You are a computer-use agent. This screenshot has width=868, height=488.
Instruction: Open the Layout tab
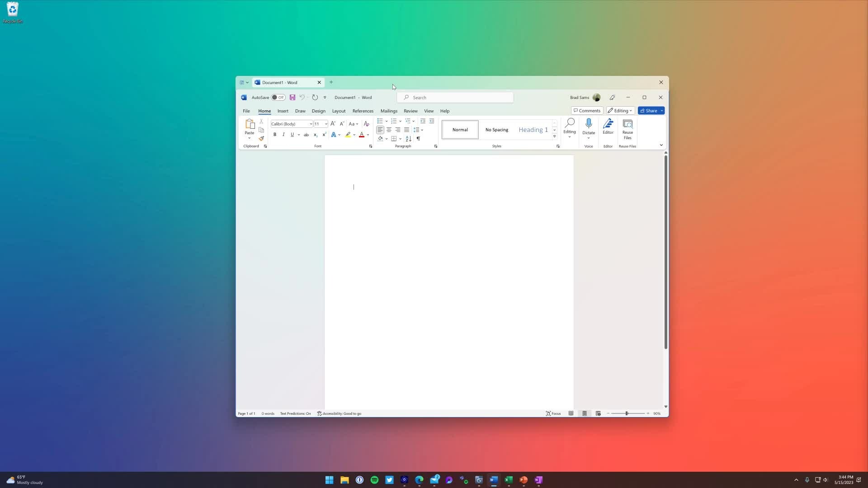(x=338, y=111)
